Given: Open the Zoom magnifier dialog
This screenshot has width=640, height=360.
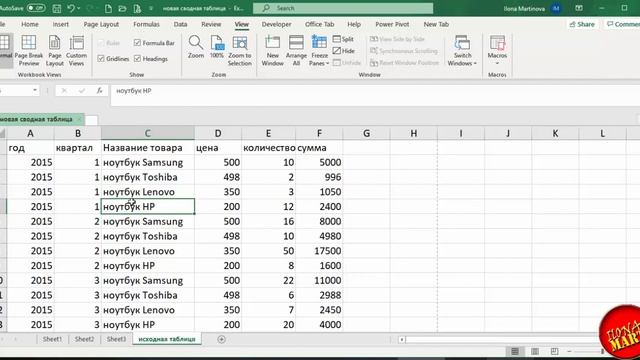Looking at the screenshot, I should pyautogui.click(x=196, y=47).
